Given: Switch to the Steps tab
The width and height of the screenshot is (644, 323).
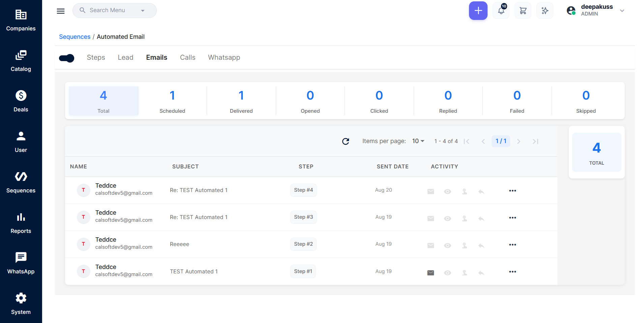Looking at the screenshot, I should coord(96,58).
